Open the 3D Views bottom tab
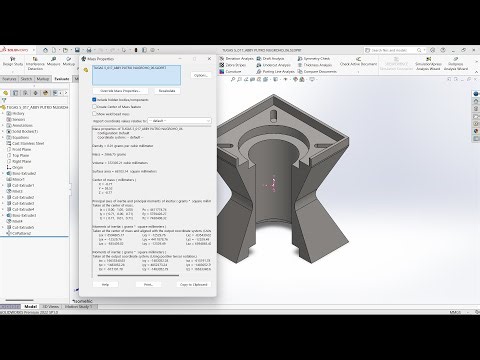Screen dimensions: 480x360 tap(51, 306)
